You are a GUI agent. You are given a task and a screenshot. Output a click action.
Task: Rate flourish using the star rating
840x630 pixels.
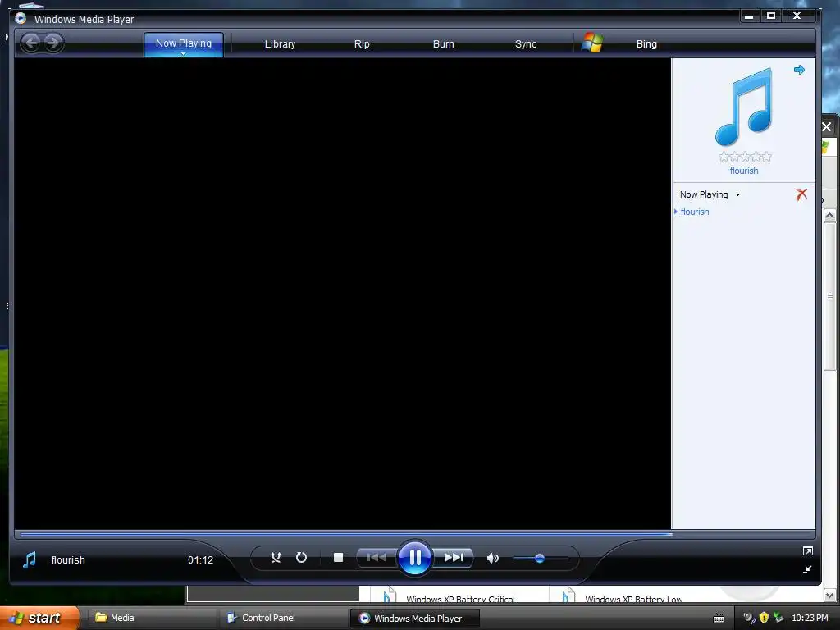[x=745, y=157]
